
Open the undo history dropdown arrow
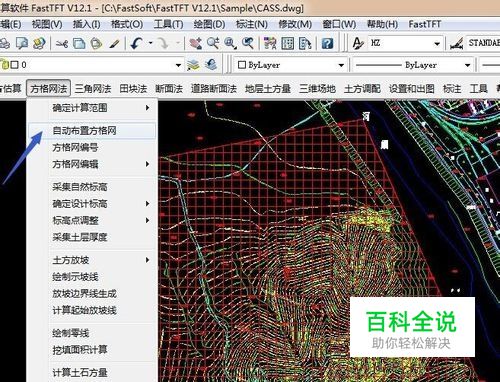click(x=151, y=43)
